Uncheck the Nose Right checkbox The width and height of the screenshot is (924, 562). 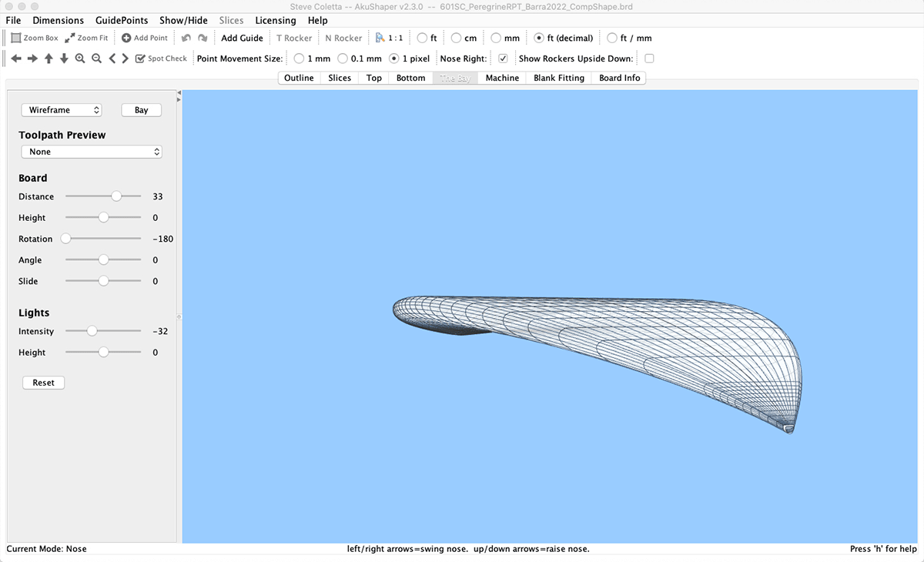click(503, 59)
